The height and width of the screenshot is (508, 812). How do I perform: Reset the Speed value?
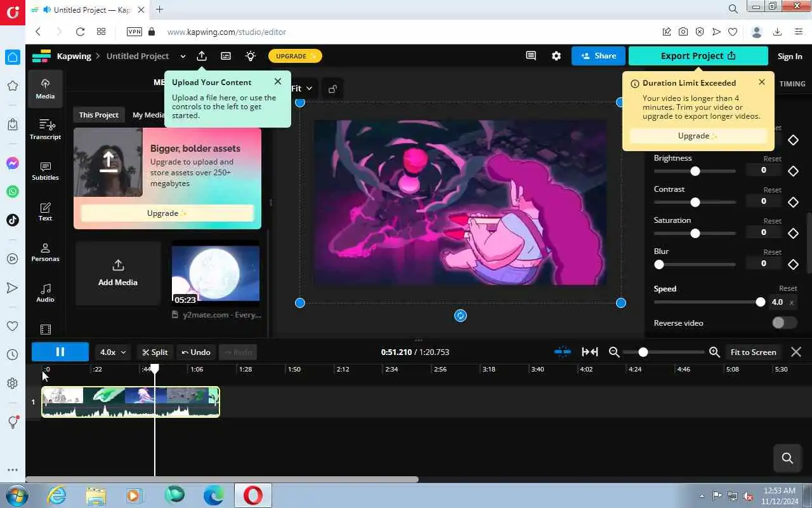click(788, 288)
